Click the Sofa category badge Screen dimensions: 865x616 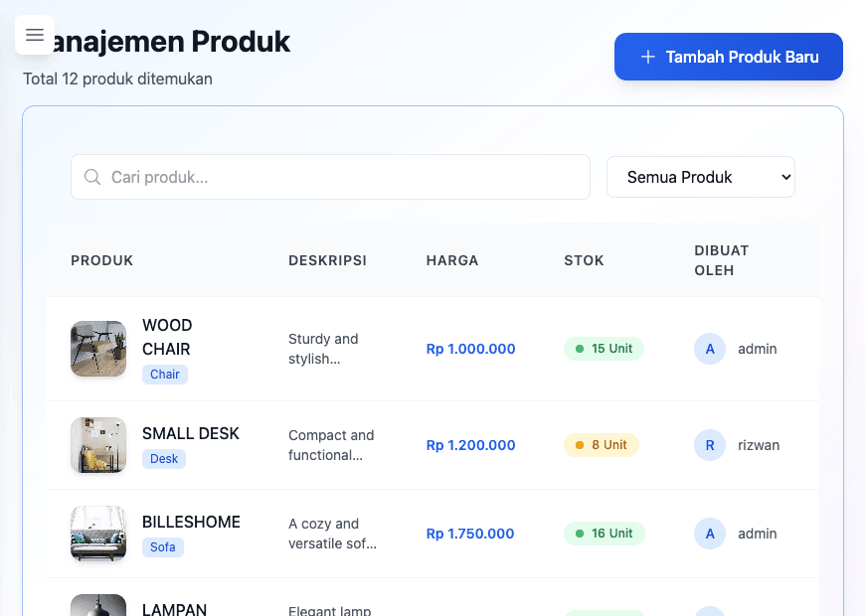click(163, 547)
